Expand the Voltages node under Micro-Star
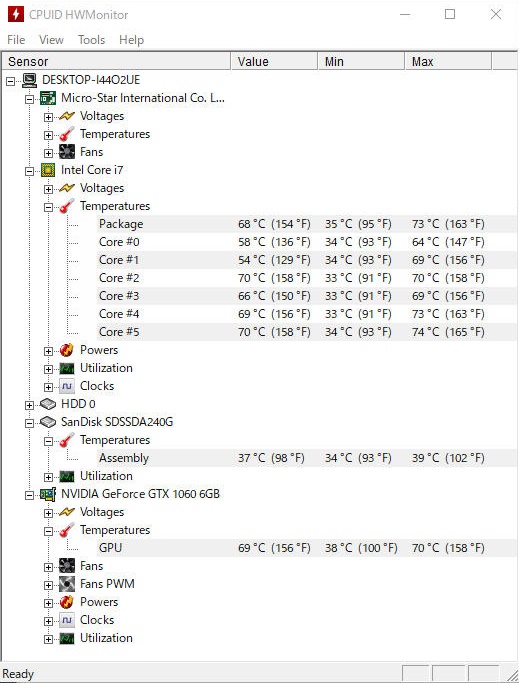Image resolution: width=519 pixels, height=683 pixels. (48, 117)
